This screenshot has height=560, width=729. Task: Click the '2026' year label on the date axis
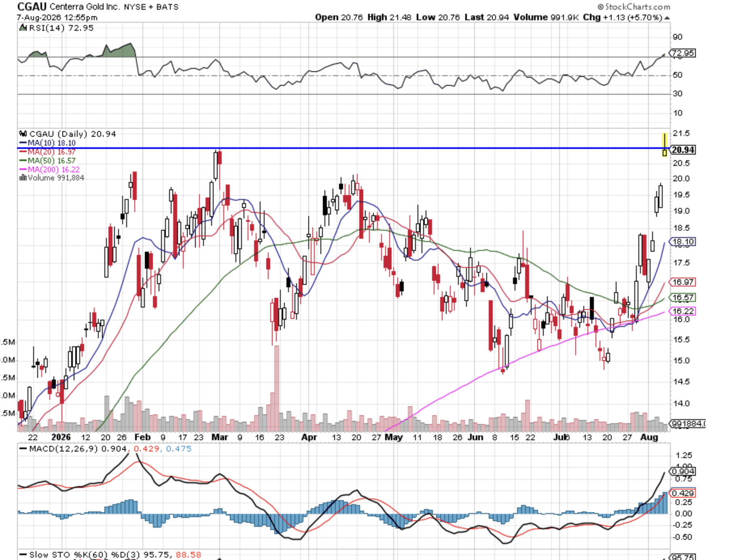61,437
